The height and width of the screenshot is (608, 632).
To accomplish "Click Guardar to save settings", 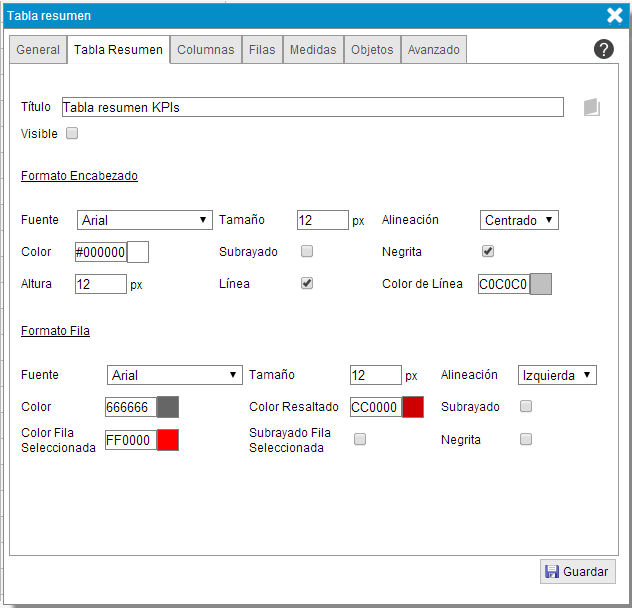I will [577, 572].
